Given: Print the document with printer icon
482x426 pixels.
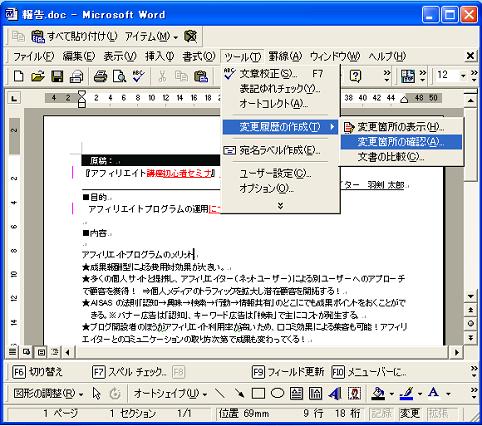Looking at the screenshot, I should pyautogui.click(x=100, y=76).
